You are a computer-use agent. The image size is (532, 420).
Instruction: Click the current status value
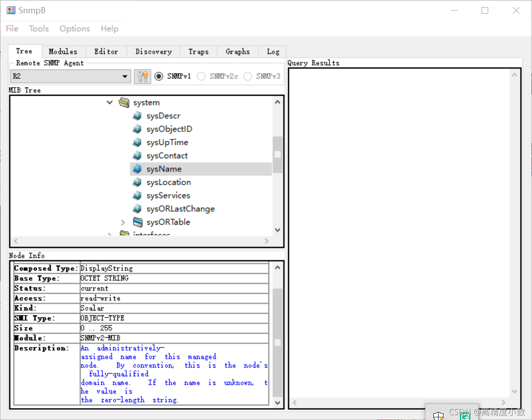click(x=95, y=288)
